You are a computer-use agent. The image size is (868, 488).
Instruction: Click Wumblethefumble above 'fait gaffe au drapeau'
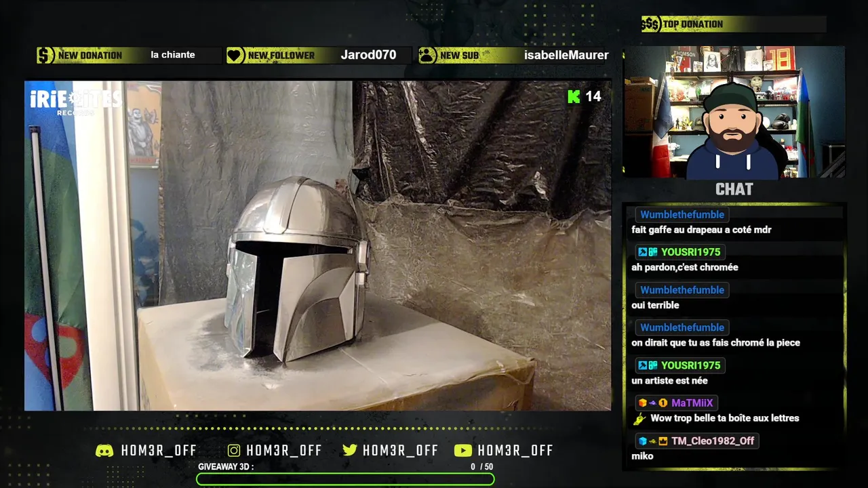click(682, 215)
